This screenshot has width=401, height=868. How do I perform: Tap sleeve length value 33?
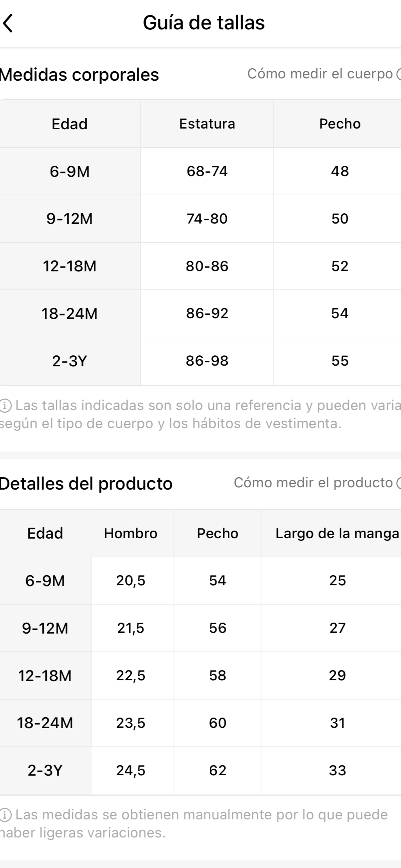[x=337, y=770]
